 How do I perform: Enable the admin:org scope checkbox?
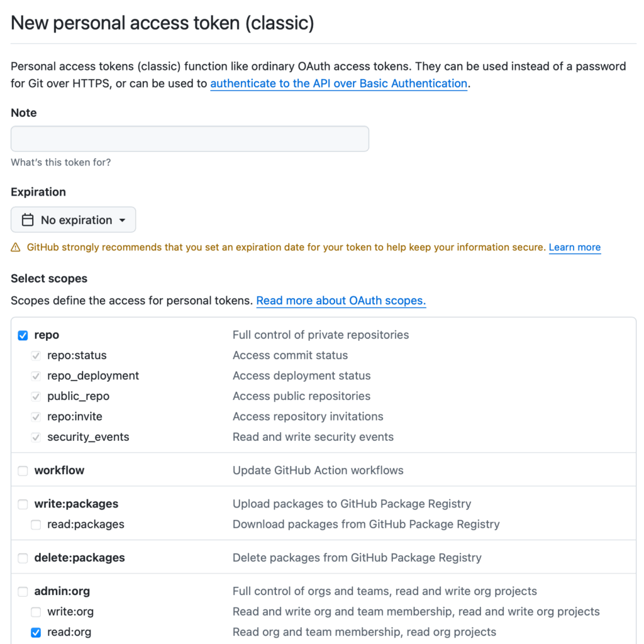pyautogui.click(x=23, y=591)
